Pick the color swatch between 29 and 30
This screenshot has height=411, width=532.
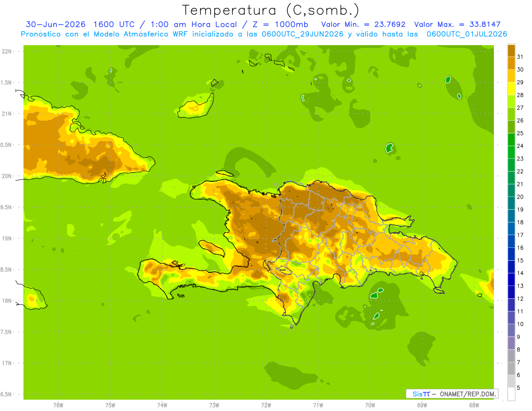coord(511,76)
